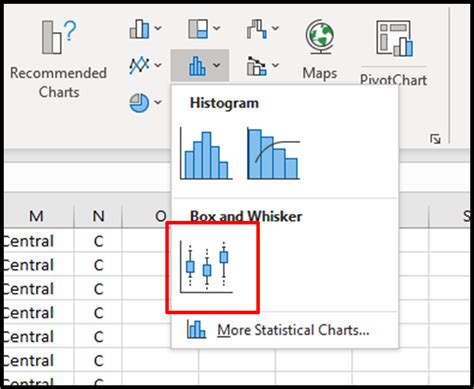The height and width of the screenshot is (389, 474).
Task: Open More Statistical Charts
Action: pyautogui.click(x=278, y=330)
